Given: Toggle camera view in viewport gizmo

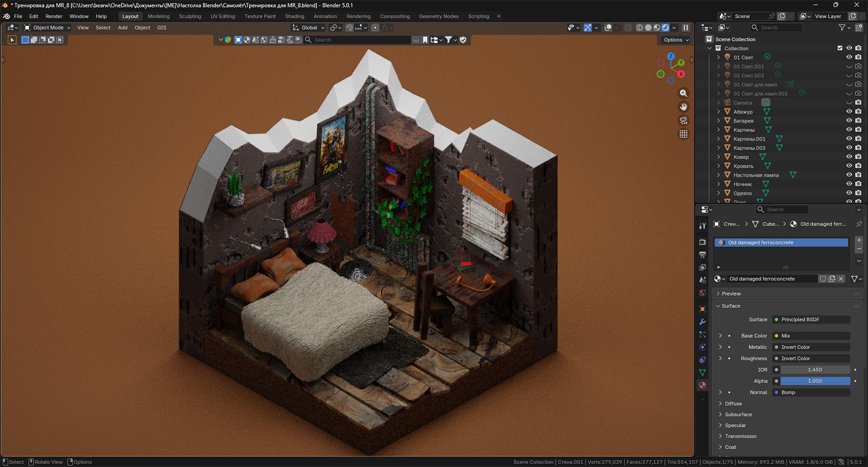Looking at the screenshot, I should (684, 121).
